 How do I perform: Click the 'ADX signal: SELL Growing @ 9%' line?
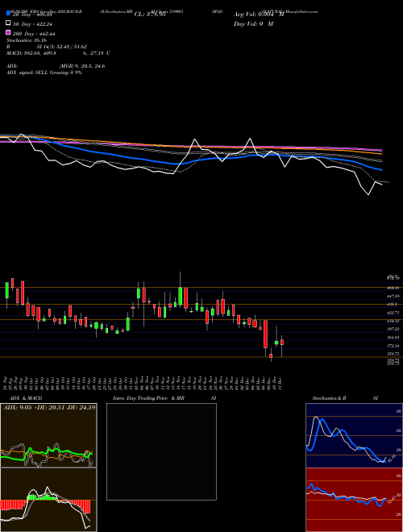tap(44, 73)
